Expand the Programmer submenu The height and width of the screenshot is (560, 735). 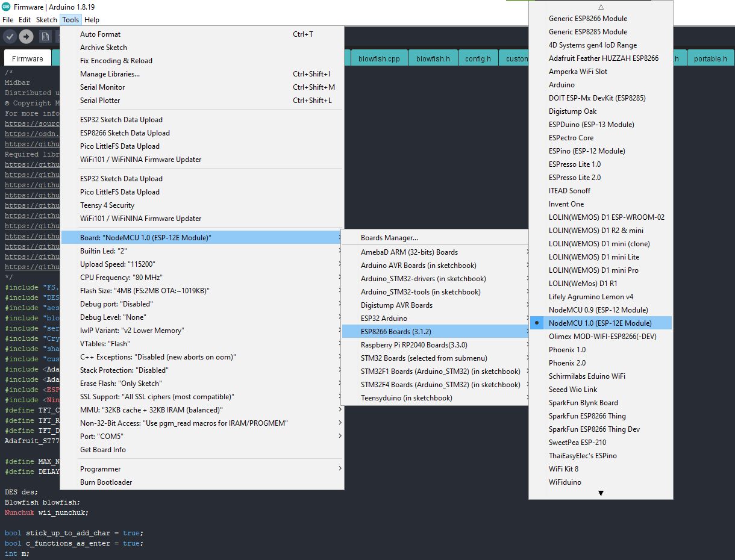pyautogui.click(x=202, y=469)
